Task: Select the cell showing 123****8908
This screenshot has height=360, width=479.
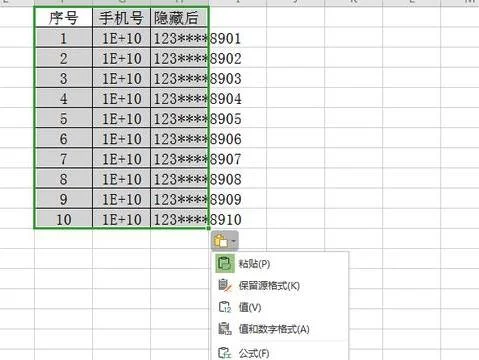Action: point(180,179)
